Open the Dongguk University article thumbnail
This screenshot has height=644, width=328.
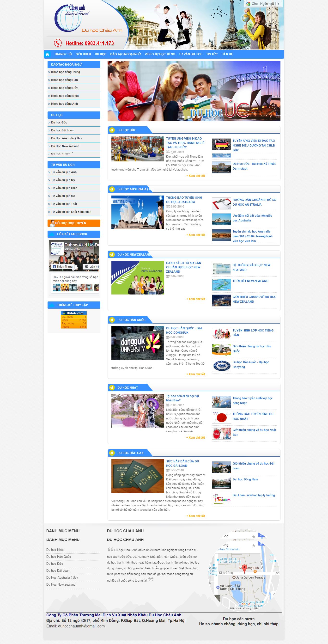pos(138,343)
